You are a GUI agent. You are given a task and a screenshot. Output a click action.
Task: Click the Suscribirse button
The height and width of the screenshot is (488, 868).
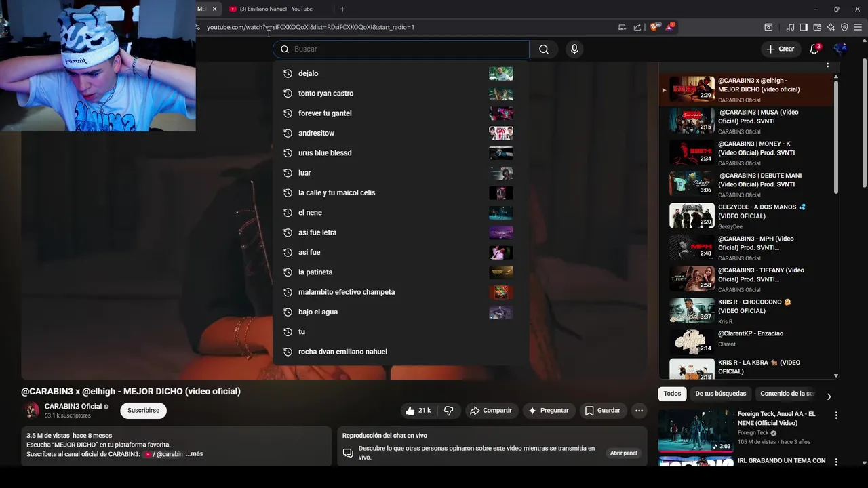click(143, 410)
